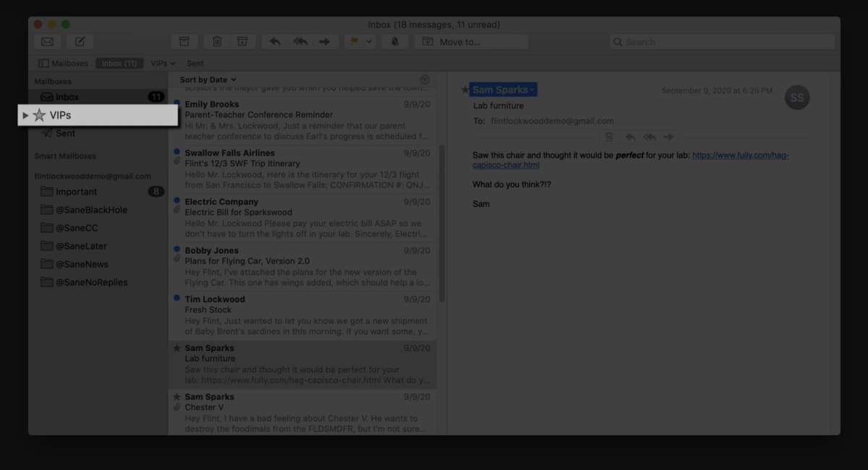This screenshot has height=470, width=868.
Task: Reply All using message header icon
Action: pyautogui.click(x=650, y=137)
